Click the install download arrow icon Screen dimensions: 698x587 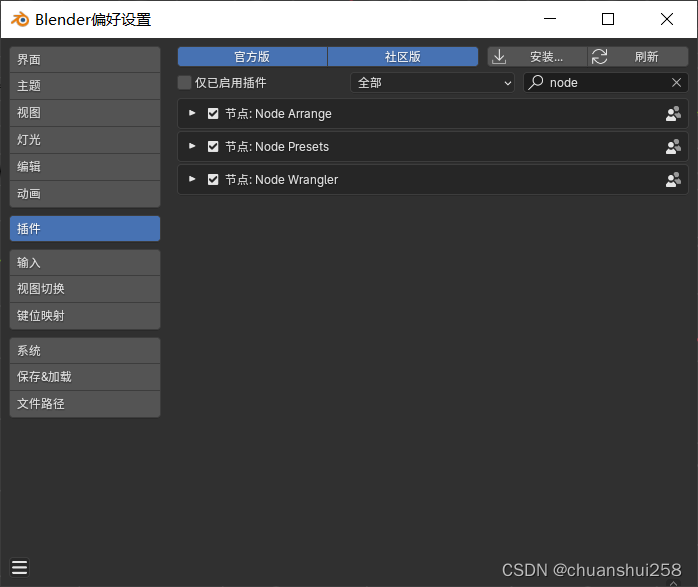(x=499, y=57)
